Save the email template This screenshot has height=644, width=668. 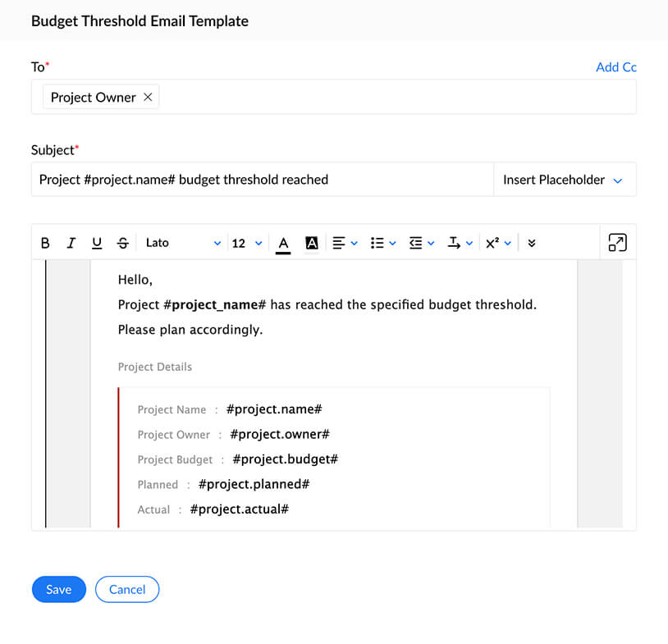[58, 589]
